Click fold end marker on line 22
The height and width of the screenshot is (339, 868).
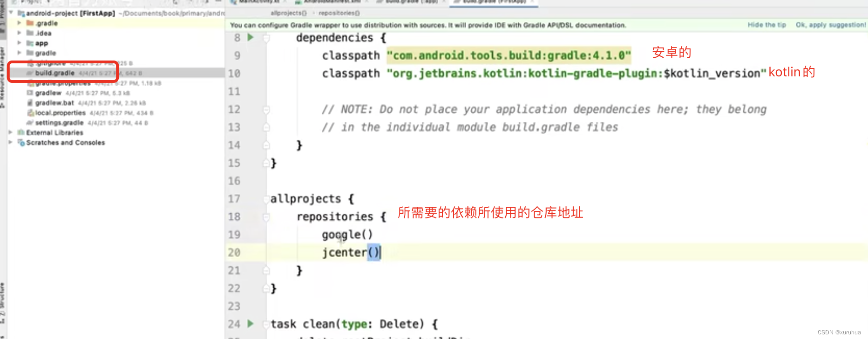pos(266,288)
